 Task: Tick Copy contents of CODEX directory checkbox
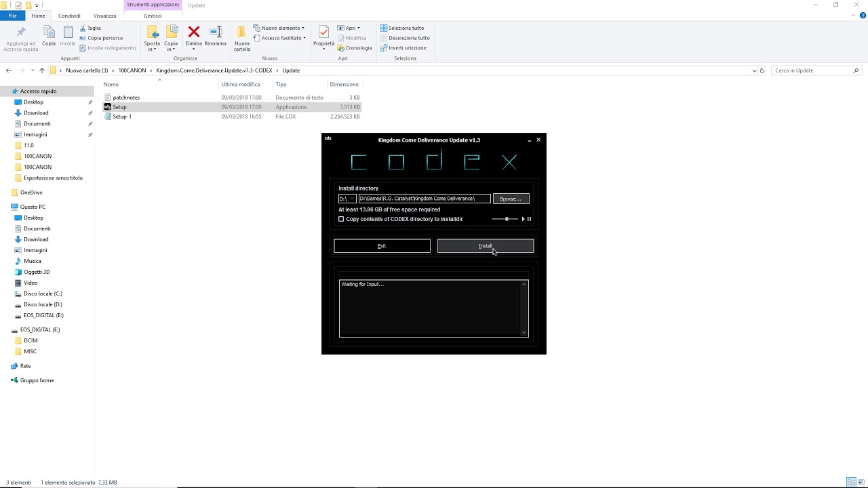coord(341,219)
